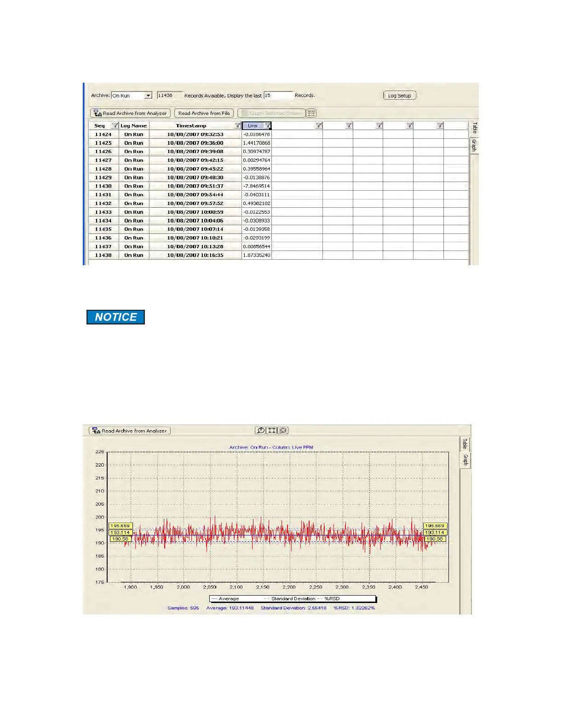Select sequence row 11425
The width and height of the screenshot is (563, 728).
(x=103, y=143)
